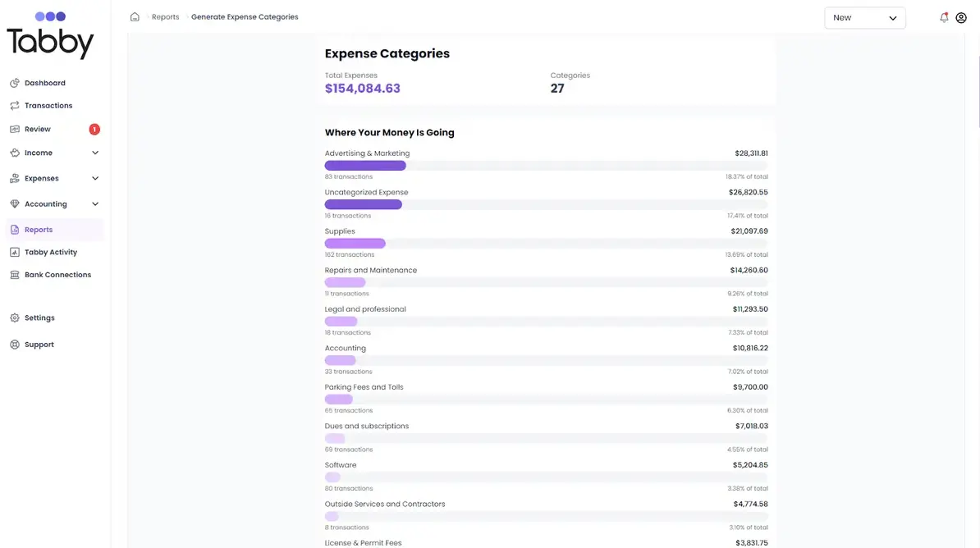Click the Bank Connections icon
Screen dimensions: 980x548
click(15, 274)
